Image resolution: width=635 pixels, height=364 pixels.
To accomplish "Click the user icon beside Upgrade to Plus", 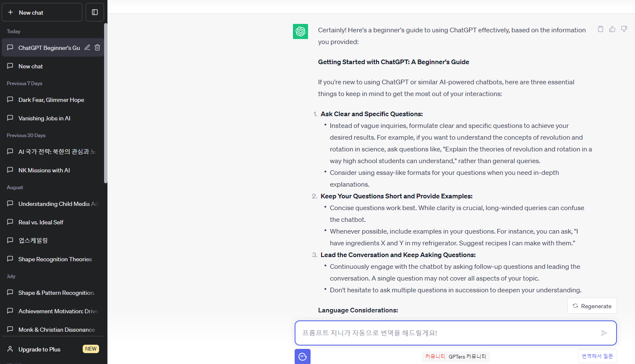I will click(10, 349).
